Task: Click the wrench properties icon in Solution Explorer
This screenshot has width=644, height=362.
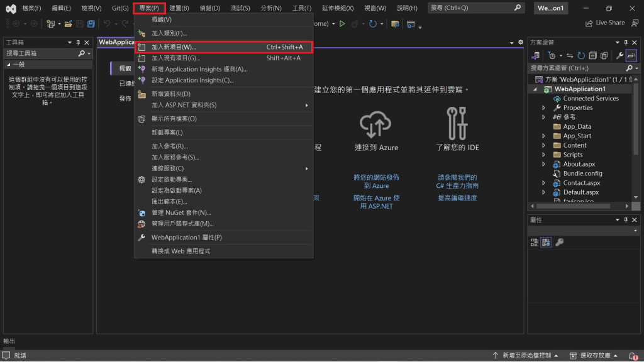Action: click(x=619, y=55)
